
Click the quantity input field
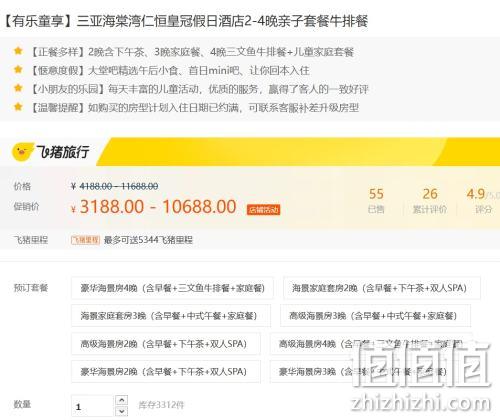point(93,406)
